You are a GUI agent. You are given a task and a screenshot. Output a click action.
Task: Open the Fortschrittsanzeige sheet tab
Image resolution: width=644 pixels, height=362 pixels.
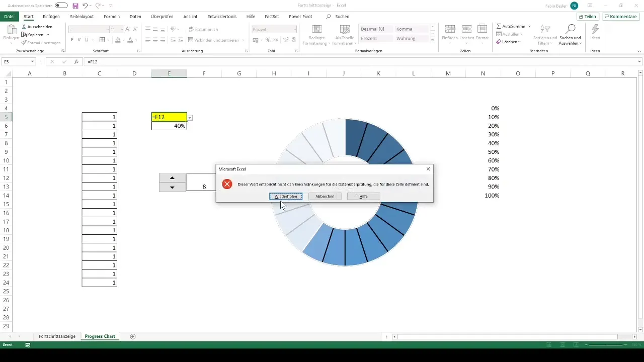(57, 336)
